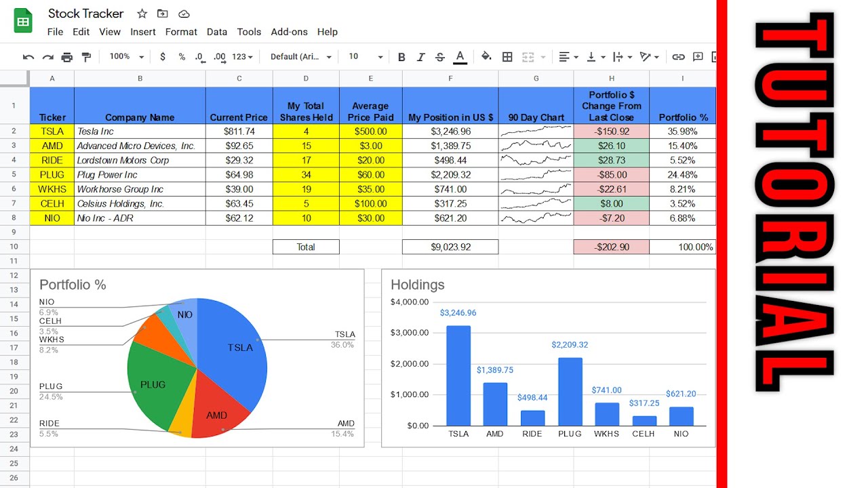868x488 pixels.
Task: Select column F header
Action: point(450,79)
